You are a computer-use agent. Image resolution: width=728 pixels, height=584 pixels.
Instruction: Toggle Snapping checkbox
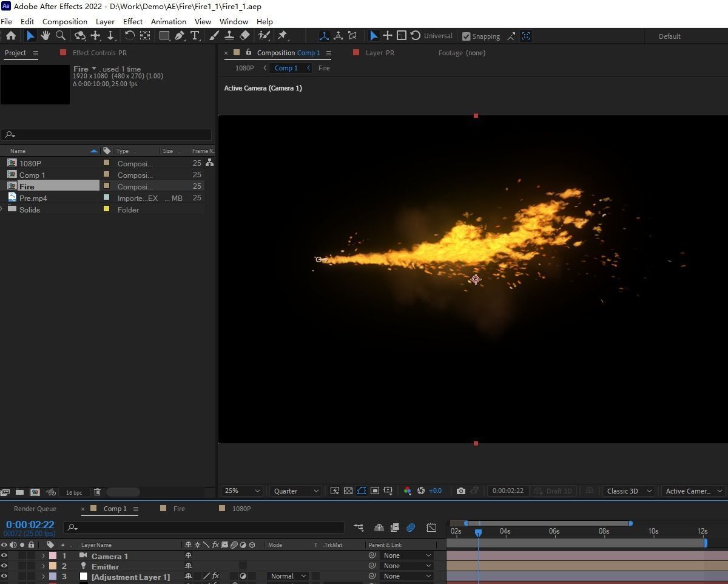pyautogui.click(x=466, y=36)
